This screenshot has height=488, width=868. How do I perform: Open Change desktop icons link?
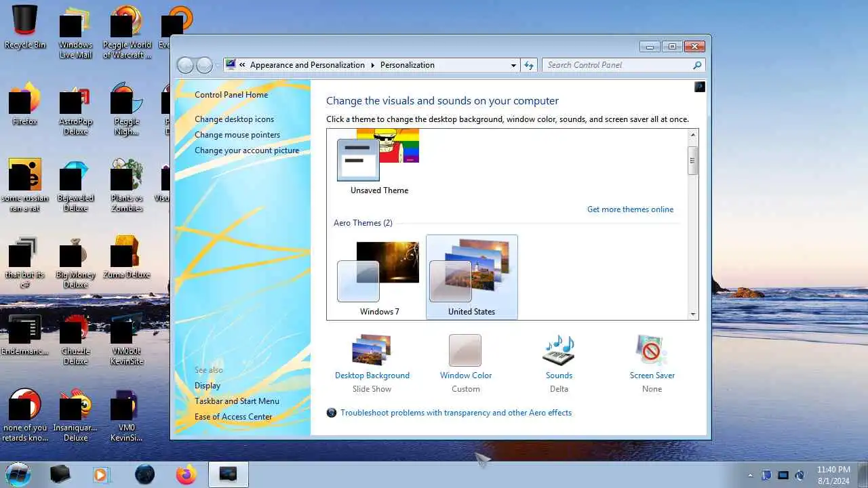(235, 119)
